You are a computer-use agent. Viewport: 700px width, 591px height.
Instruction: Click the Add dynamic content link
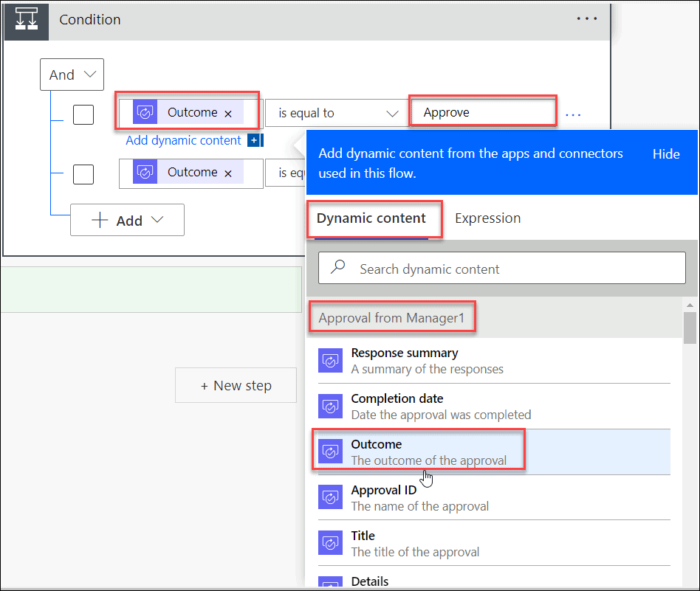point(183,140)
